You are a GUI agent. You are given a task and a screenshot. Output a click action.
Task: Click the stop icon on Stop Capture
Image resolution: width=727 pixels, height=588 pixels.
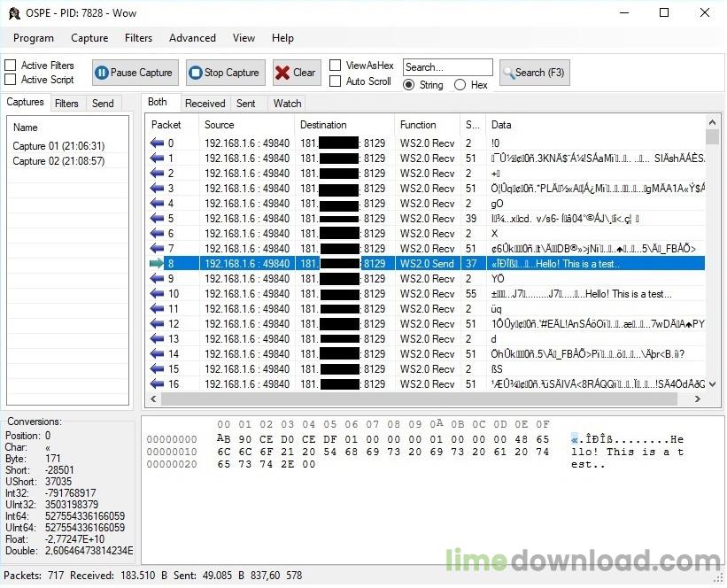196,73
